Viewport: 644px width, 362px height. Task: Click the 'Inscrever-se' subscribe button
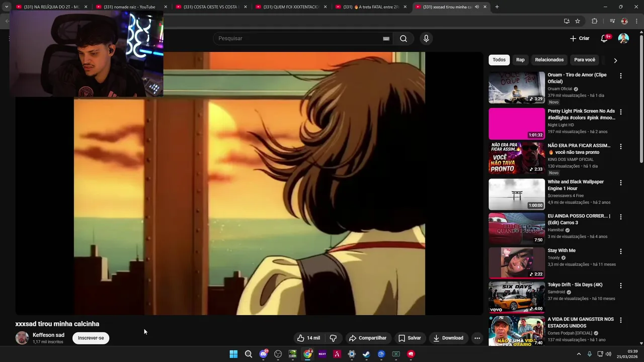pyautogui.click(x=91, y=338)
